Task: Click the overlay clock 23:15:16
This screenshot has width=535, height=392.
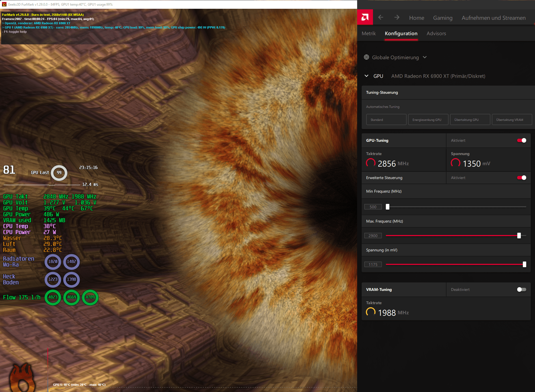Action: (x=89, y=167)
